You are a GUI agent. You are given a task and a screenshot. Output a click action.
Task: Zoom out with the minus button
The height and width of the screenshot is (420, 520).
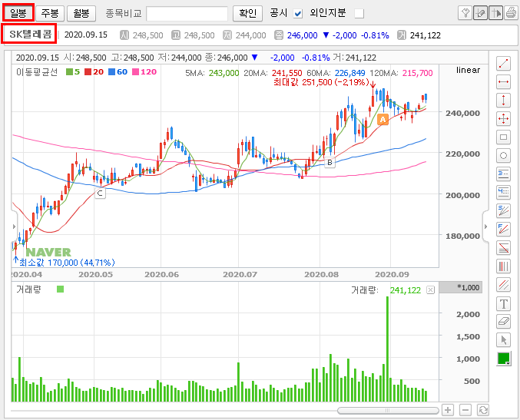coord(465,410)
